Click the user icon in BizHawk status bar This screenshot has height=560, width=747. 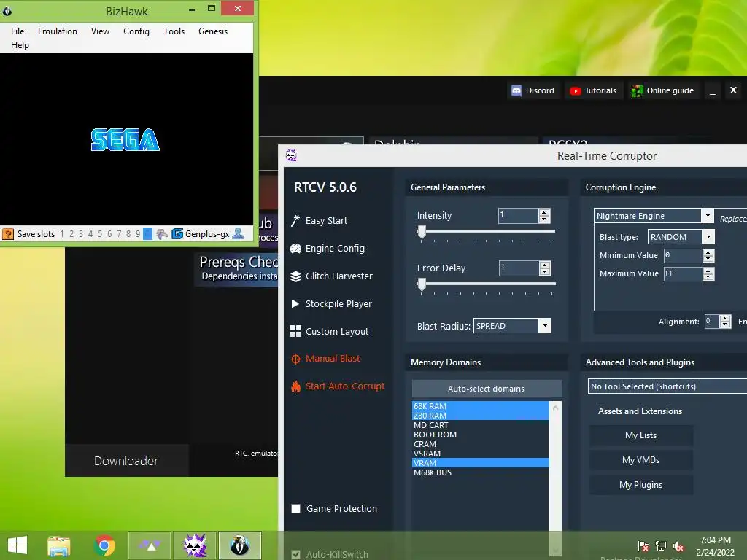click(x=238, y=233)
